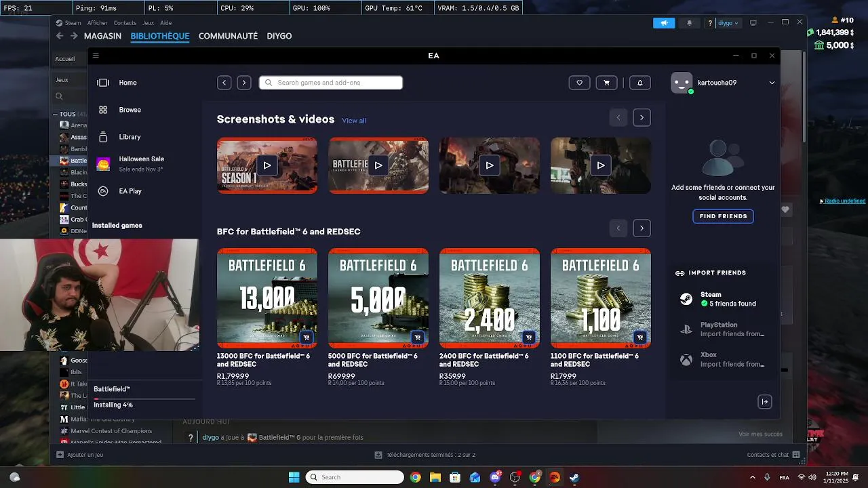
Task: Open EA notifications bell
Action: 640,83
